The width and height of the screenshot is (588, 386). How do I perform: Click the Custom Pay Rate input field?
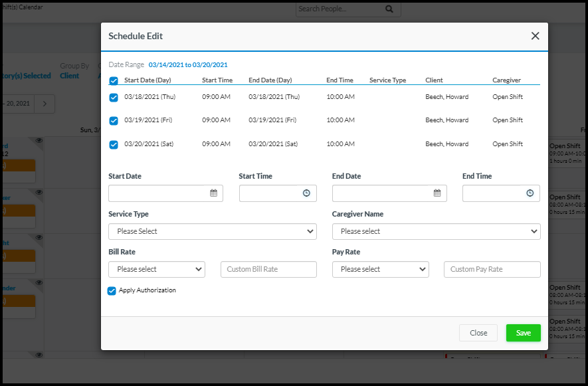492,269
